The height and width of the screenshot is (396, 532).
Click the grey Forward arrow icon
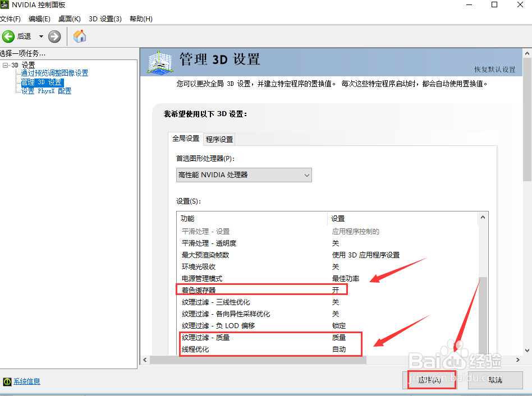click(x=54, y=36)
